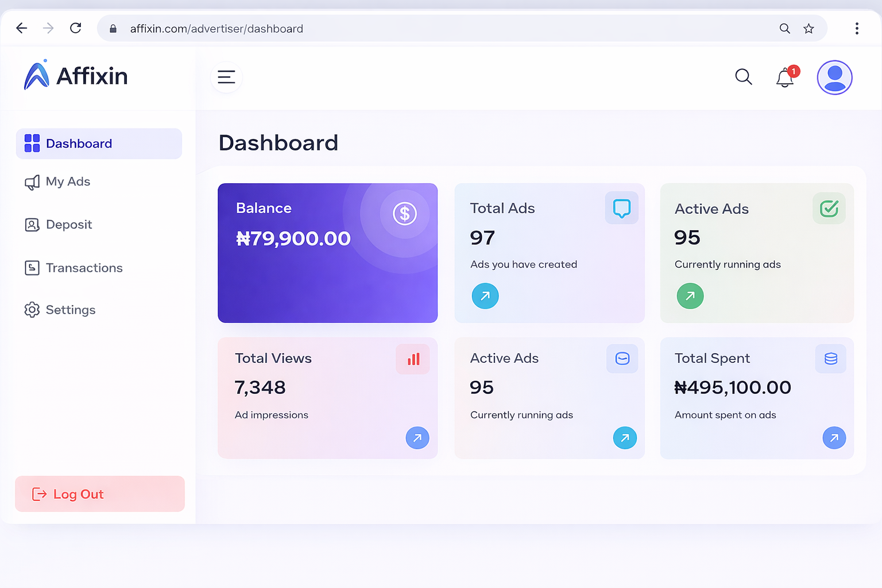The width and height of the screenshot is (882, 588).
Task: Go to My Ads in sidebar
Action: click(68, 182)
